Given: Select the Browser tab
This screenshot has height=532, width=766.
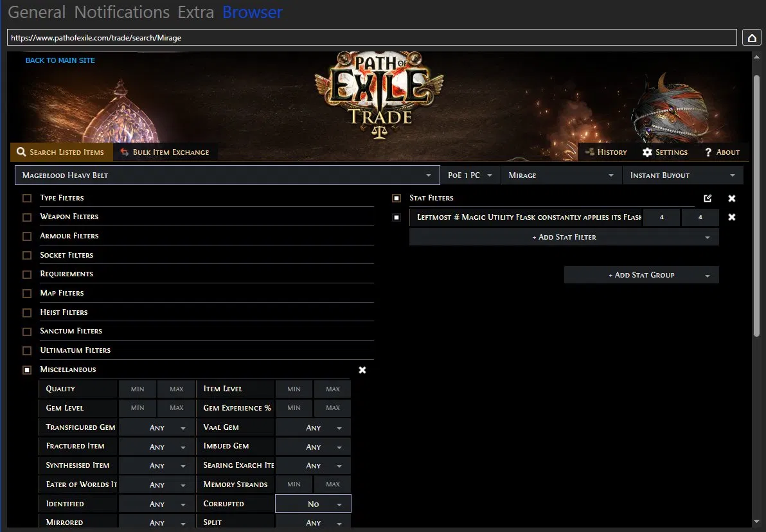Looking at the screenshot, I should point(252,12).
